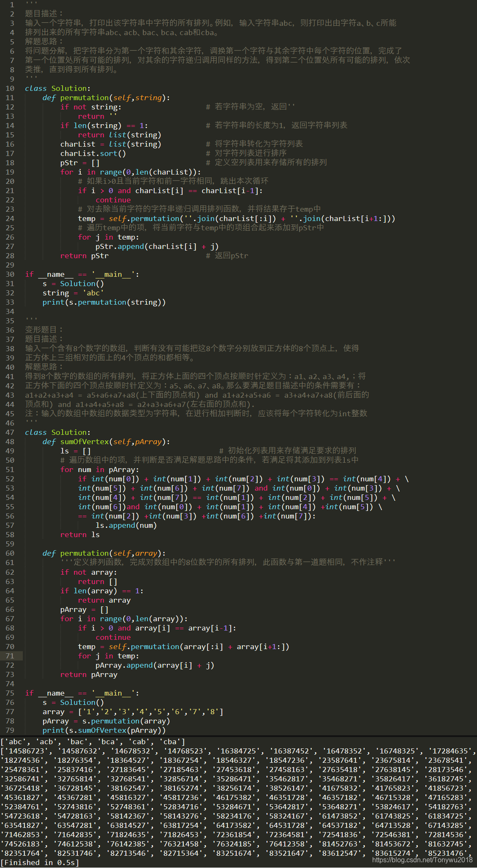The height and width of the screenshot is (868, 477).
Task: Click "for i in range(0,len(array)):" line
Action: [x=124, y=619]
